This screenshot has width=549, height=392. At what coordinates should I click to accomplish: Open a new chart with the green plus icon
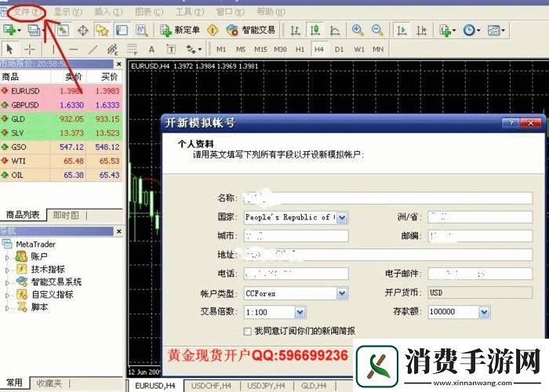click(x=9, y=31)
